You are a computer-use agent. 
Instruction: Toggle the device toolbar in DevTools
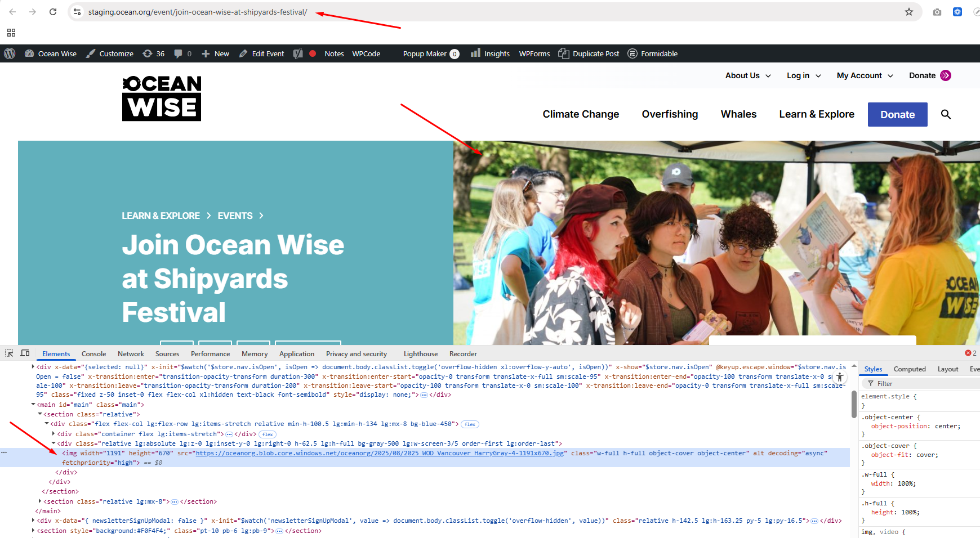pyautogui.click(x=25, y=353)
